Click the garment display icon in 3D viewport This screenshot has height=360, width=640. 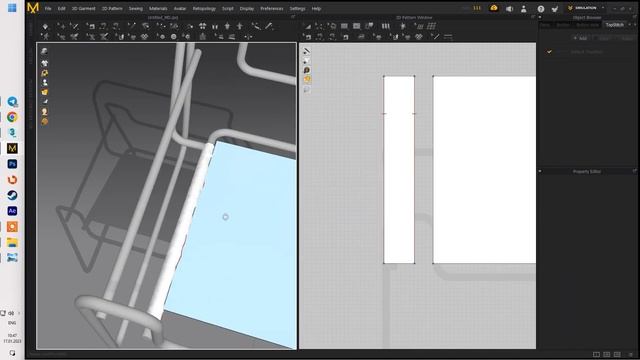(x=44, y=63)
